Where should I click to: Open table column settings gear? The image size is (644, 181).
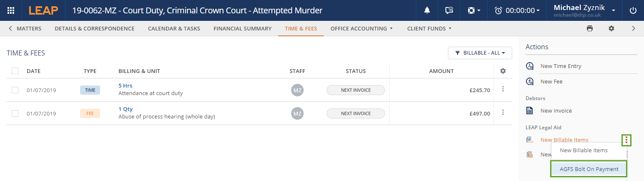(503, 71)
